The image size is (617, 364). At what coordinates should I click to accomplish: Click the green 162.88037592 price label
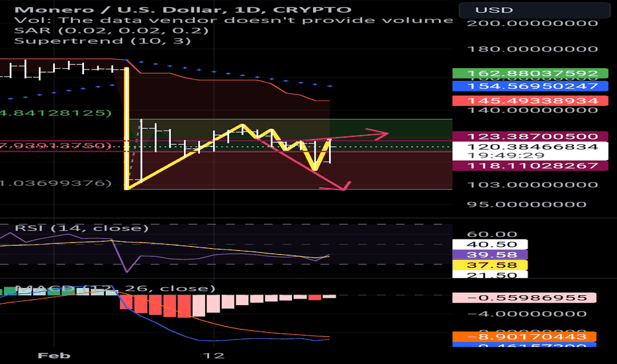click(530, 73)
